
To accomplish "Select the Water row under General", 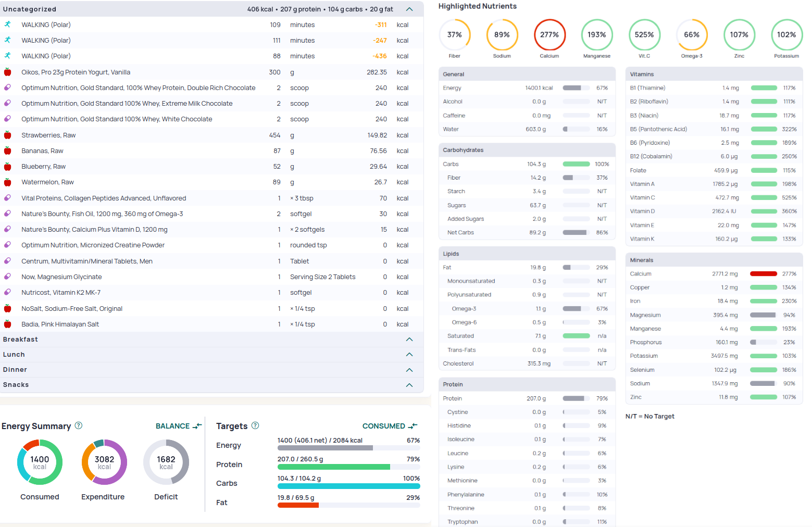I will click(x=527, y=129).
